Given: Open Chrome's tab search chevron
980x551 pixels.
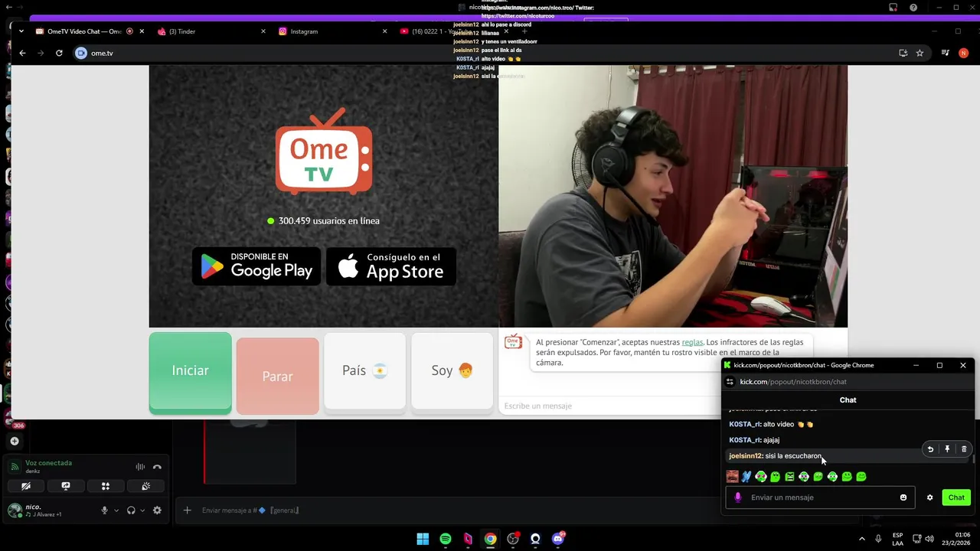Looking at the screenshot, I should point(21,31).
